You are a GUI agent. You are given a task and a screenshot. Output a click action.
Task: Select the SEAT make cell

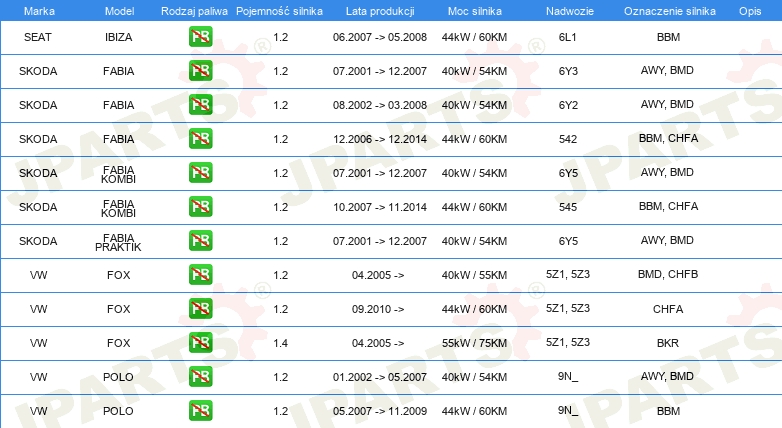pos(37,37)
